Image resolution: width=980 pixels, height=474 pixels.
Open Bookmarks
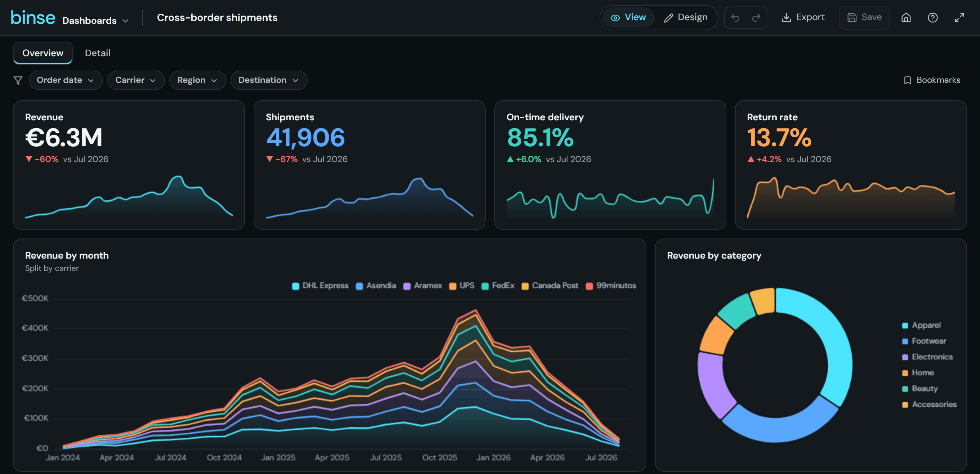pos(932,80)
